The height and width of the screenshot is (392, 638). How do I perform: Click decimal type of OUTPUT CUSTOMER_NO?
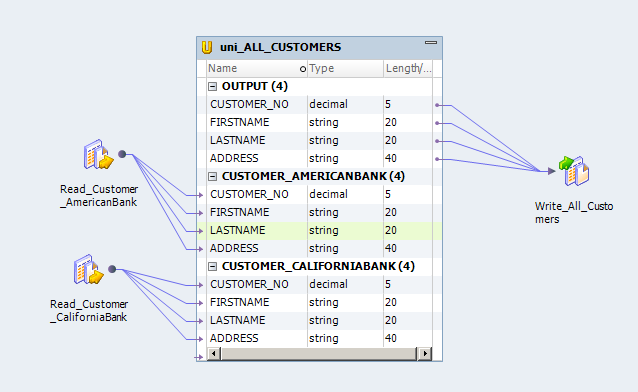tap(328, 105)
